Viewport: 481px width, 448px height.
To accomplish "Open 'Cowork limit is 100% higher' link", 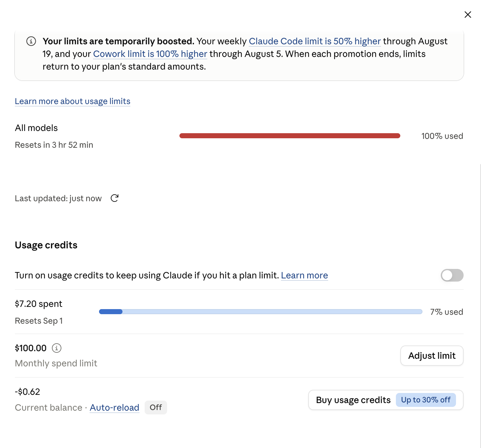I will coord(150,54).
